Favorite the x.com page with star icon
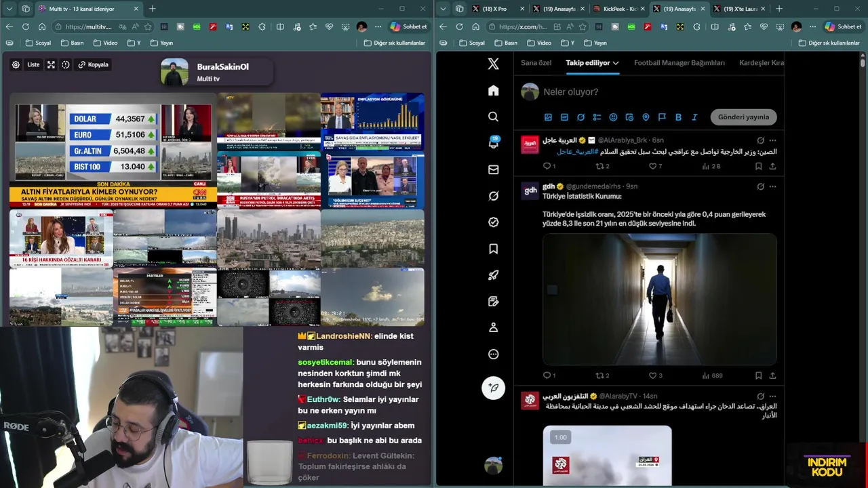This screenshot has height=488, width=868. coord(582,26)
